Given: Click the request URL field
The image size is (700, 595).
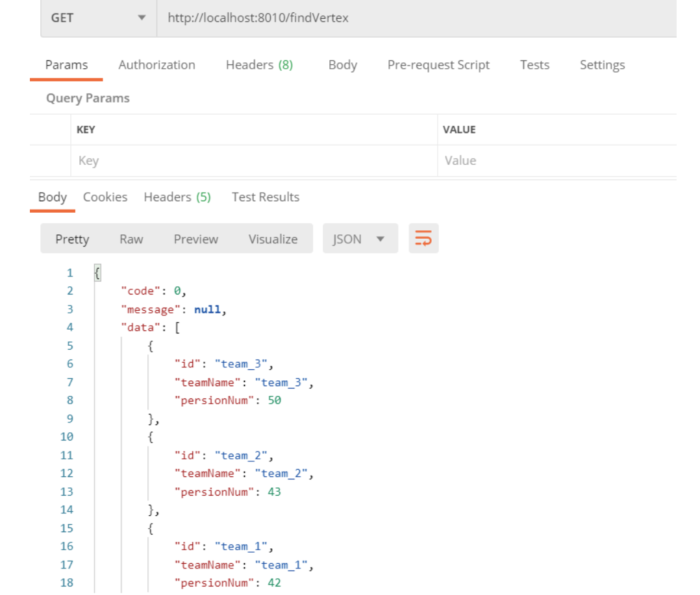Looking at the screenshot, I should click(416, 18).
